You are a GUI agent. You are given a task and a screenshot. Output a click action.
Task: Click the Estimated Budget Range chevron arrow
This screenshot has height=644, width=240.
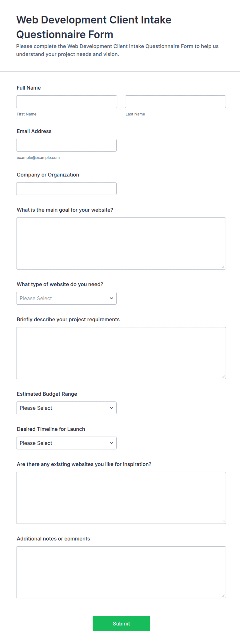(x=111, y=408)
